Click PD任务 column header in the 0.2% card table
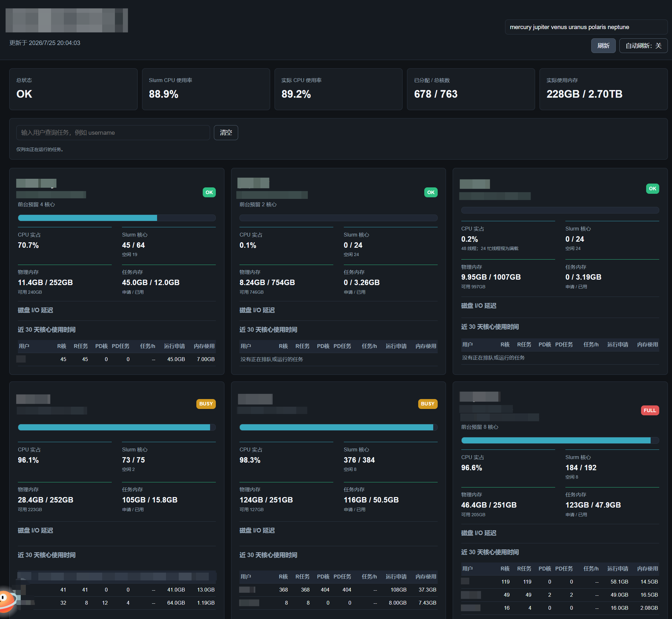This screenshot has width=672, height=619. [x=564, y=344]
